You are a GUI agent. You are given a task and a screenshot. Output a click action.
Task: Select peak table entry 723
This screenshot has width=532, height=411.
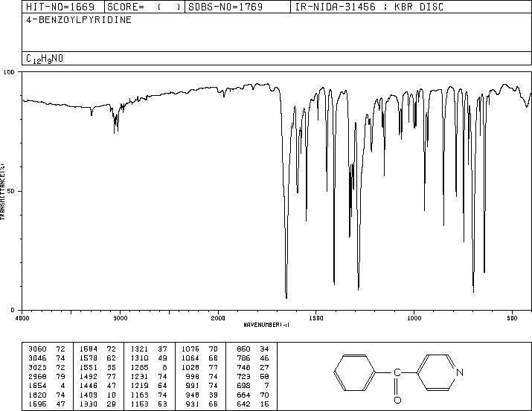pos(243,376)
